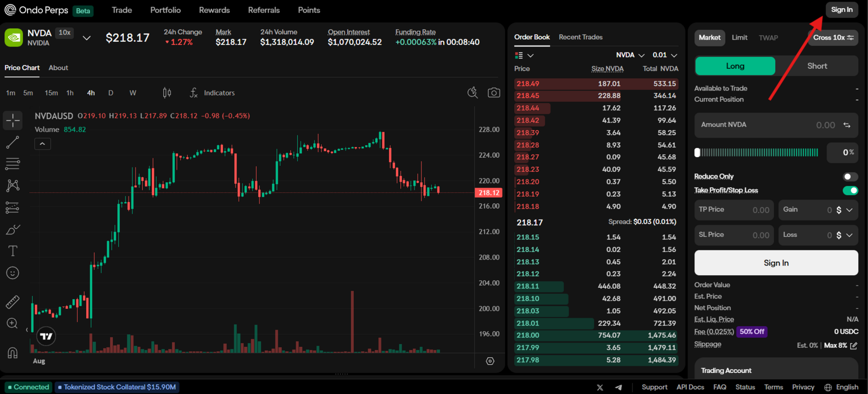Click the TradingView logo on chart
This screenshot has width=868, height=394.
pyautogui.click(x=47, y=337)
